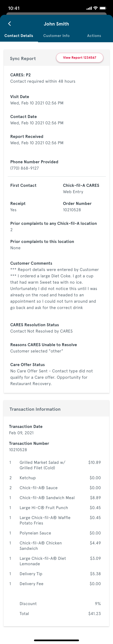113x644 pixels.
Task: Select the John Smith header title
Action: click(56, 24)
